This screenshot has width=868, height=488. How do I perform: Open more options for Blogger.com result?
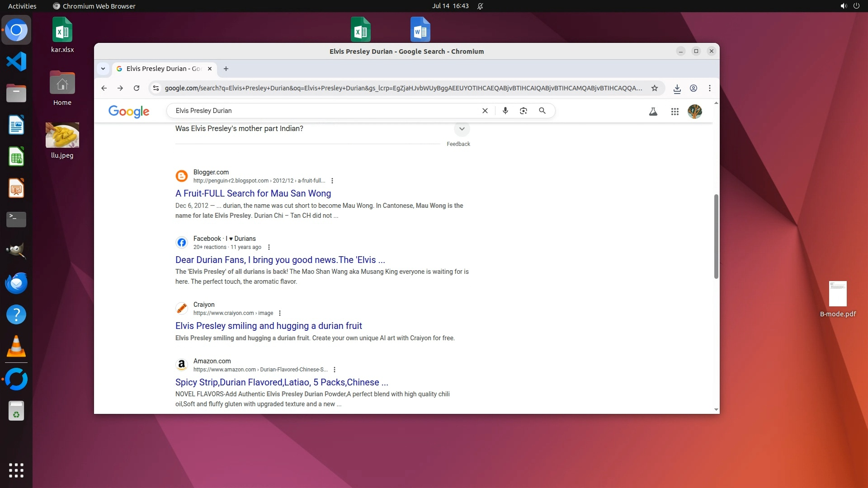(x=332, y=181)
